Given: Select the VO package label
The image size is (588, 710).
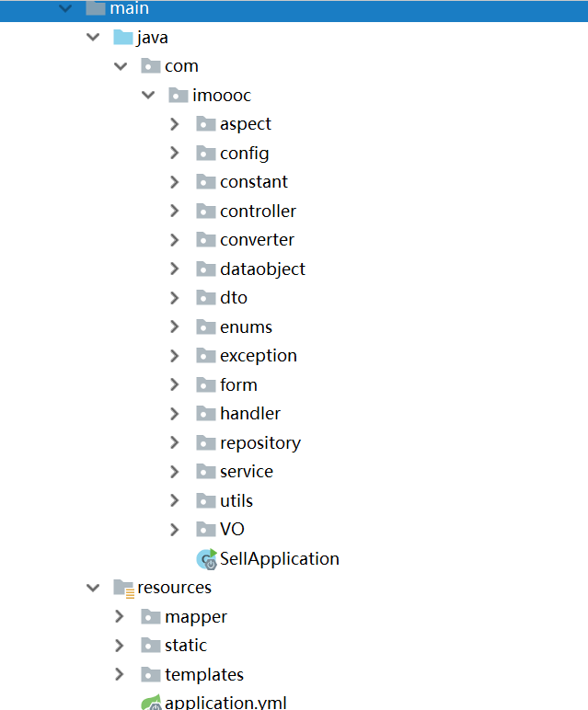Looking at the screenshot, I should (232, 530).
